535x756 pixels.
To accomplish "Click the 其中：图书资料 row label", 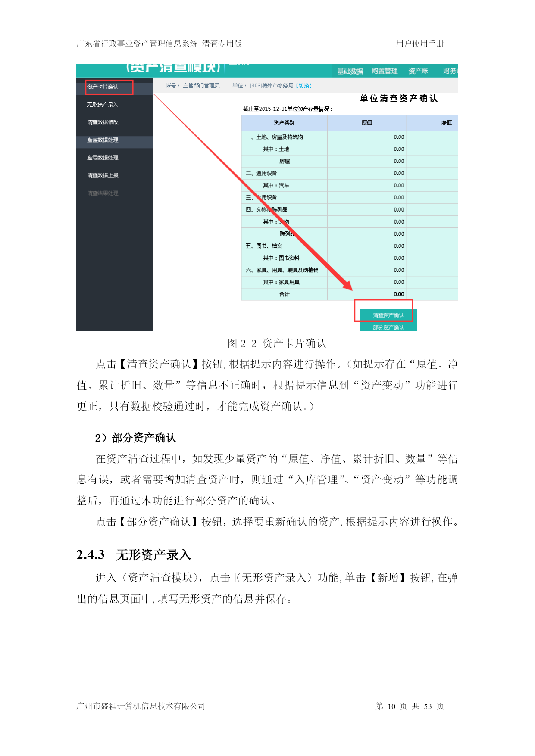I will [x=281, y=258].
